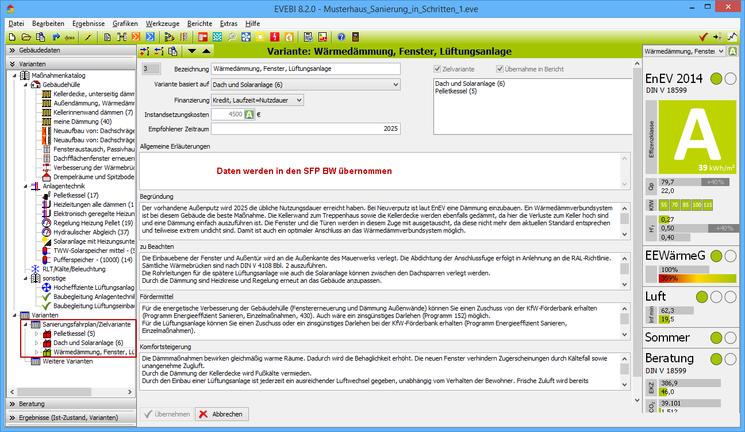Select the green circle beside EEWärmeG
The width and height of the screenshot is (745, 432).
pos(716,256)
